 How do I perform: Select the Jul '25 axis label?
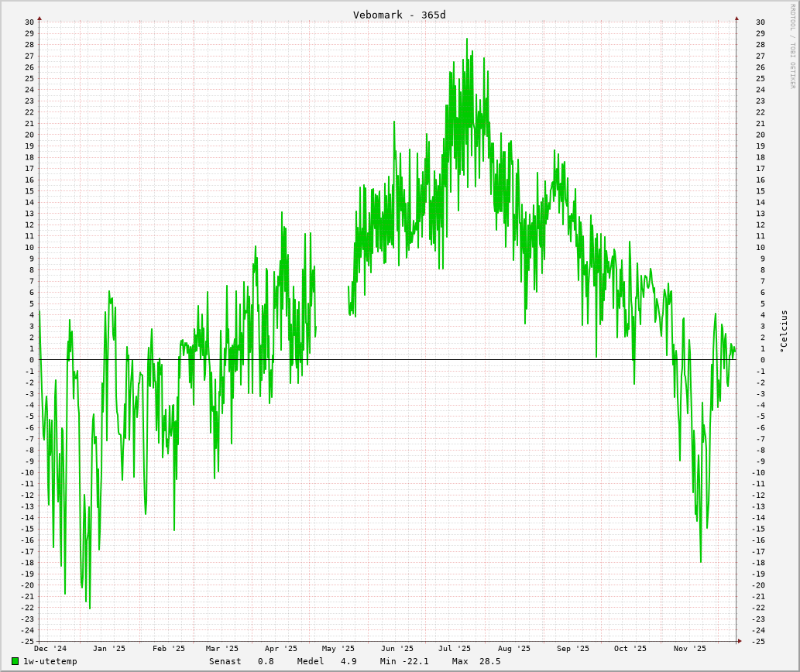pyautogui.click(x=455, y=649)
